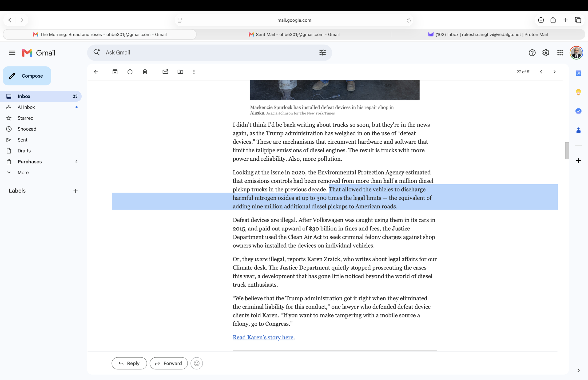Expand the More folders list
The image size is (588, 380).
coord(41,172)
